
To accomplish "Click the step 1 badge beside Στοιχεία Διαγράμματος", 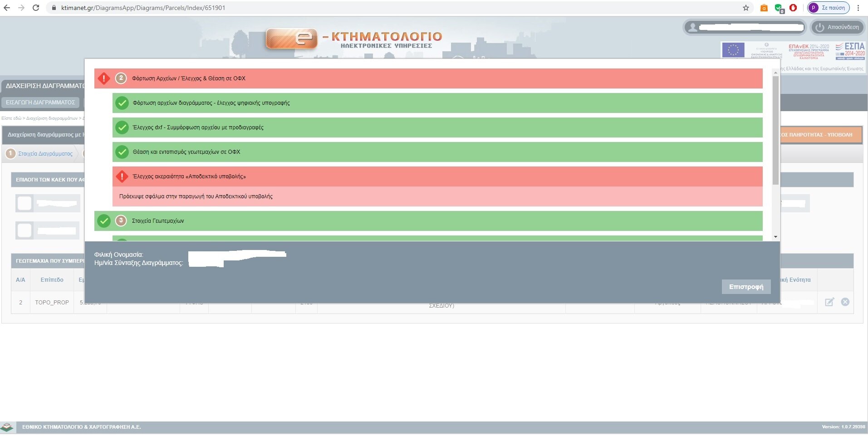I will [x=10, y=153].
